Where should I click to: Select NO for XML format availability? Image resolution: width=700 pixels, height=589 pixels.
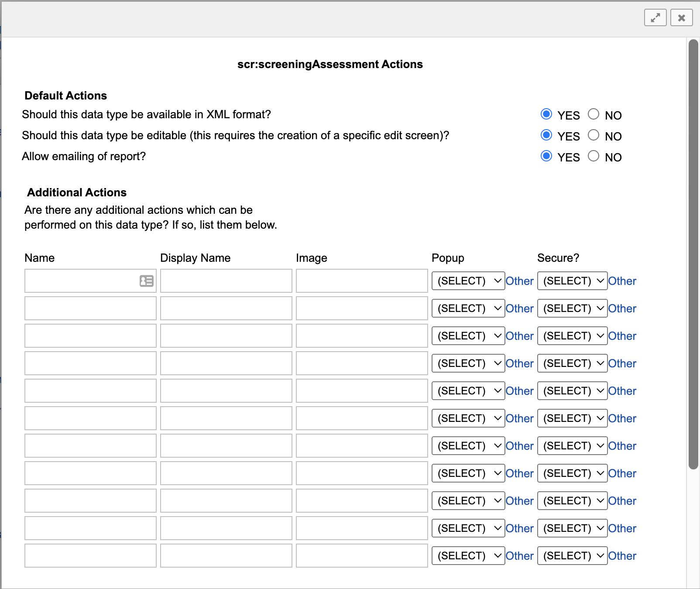(593, 114)
